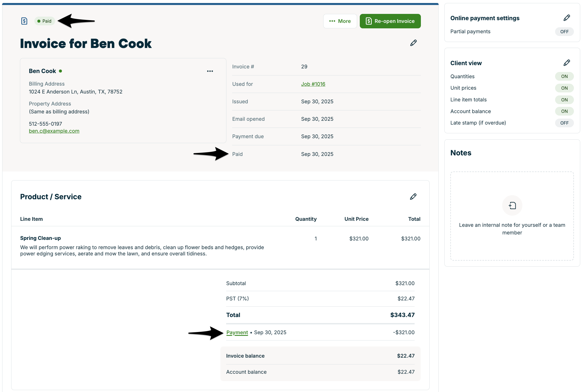This screenshot has width=581, height=392.
Task: Disable the Account balance client view toggle
Action: (x=564, y=111)
